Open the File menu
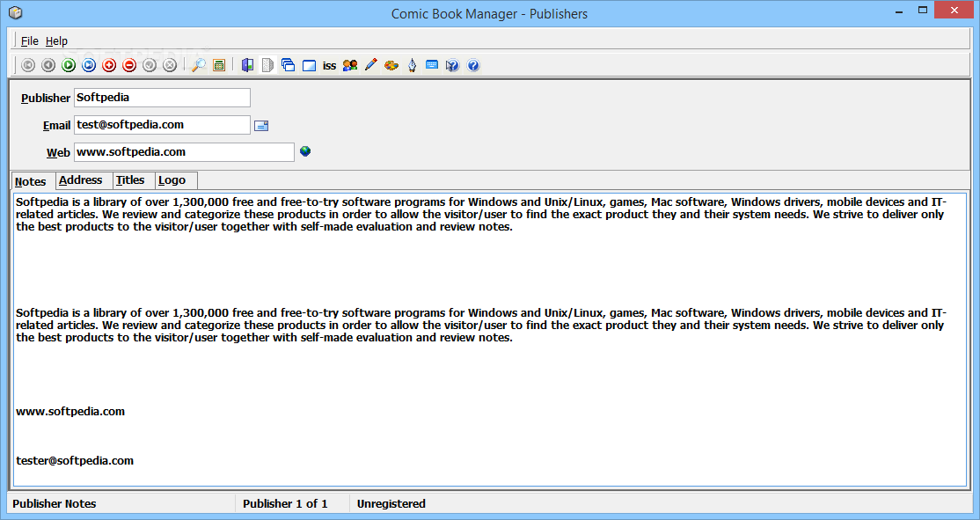The width and height of the screenshot is (980, 520). [x=29, y=40]
